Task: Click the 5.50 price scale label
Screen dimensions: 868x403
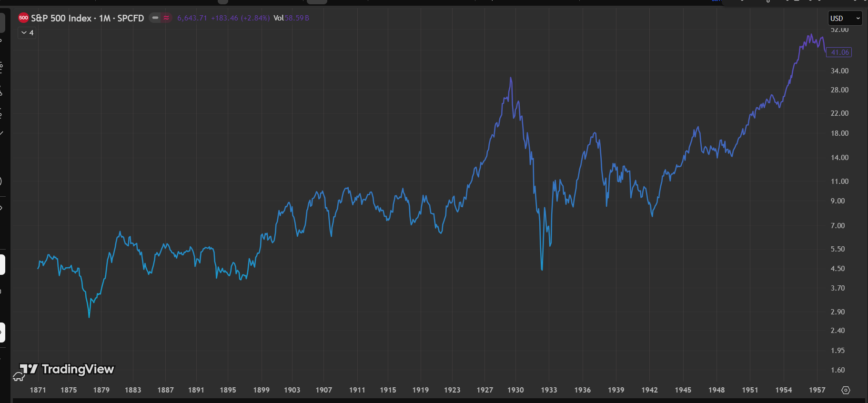Action: (838, 249)
